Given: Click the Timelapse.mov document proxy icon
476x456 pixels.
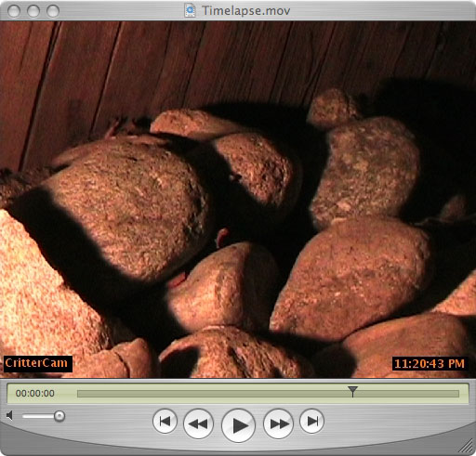Looking at the screenshot, I should 190,10.
